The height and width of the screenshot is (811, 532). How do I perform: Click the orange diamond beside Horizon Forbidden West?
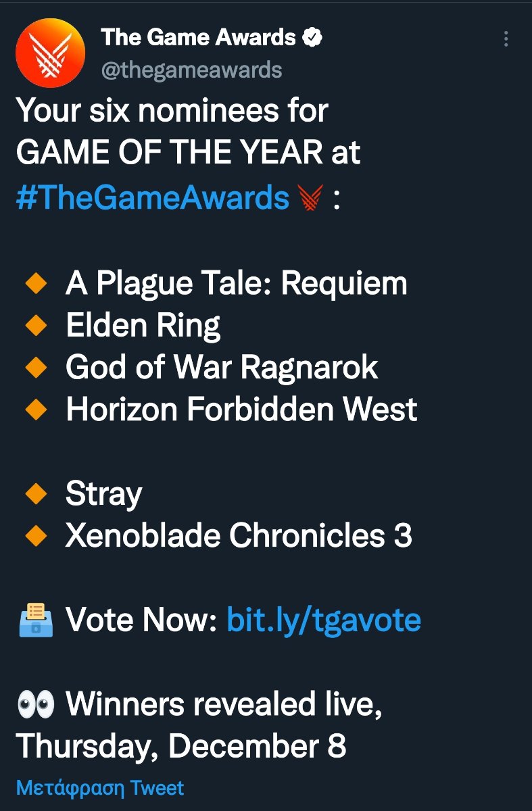[34, 410]
